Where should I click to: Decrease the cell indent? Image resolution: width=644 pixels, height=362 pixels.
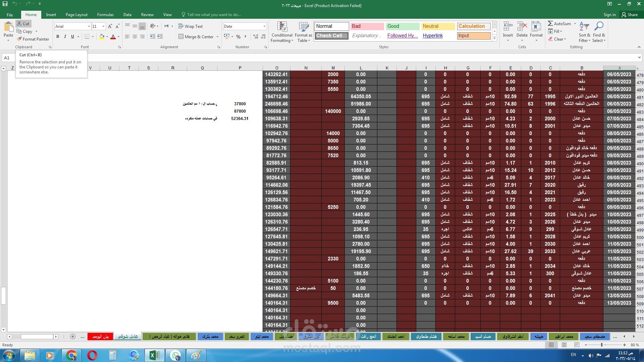point(153,37)
